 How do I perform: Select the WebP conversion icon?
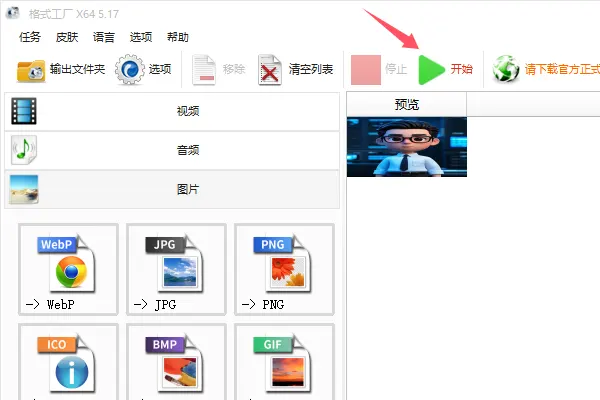pyautogui.click(x=67, y=263)
